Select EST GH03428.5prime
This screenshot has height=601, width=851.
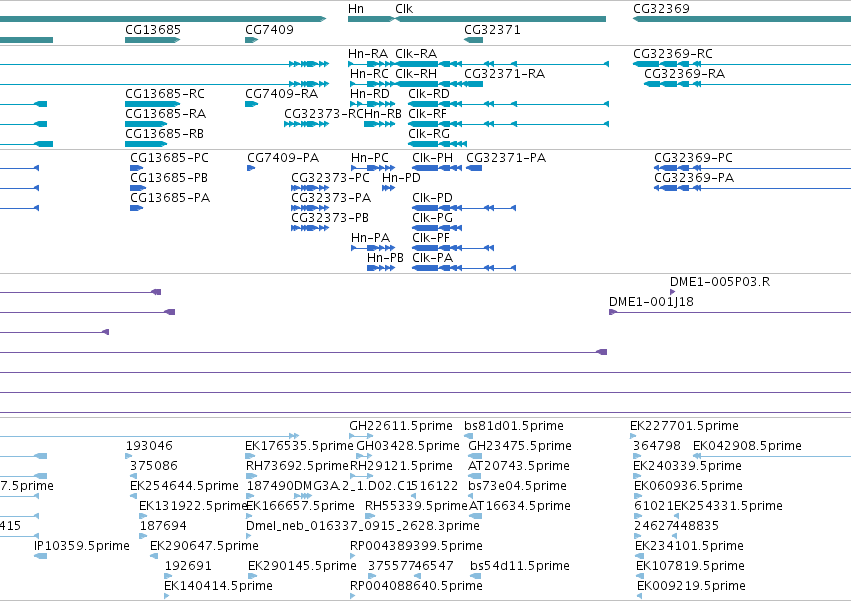(x=365, y=456)
